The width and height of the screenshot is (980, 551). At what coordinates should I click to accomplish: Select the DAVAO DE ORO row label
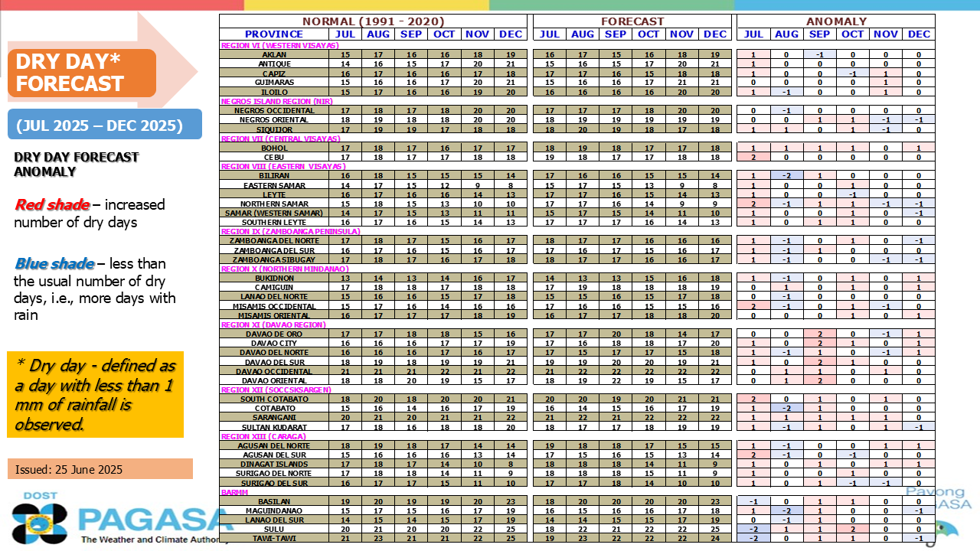click(274, 334)
